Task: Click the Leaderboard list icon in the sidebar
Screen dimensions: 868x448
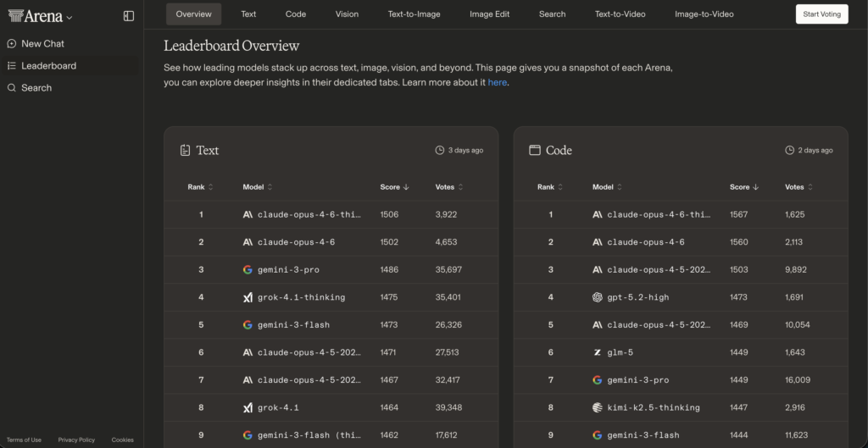Action: pyautogui.click(x=12, y=65)
